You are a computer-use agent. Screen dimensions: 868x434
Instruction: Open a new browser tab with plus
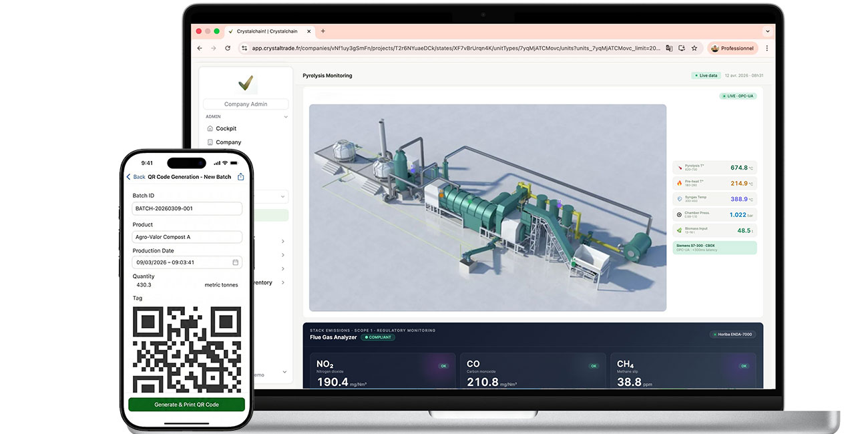(323, 31)
